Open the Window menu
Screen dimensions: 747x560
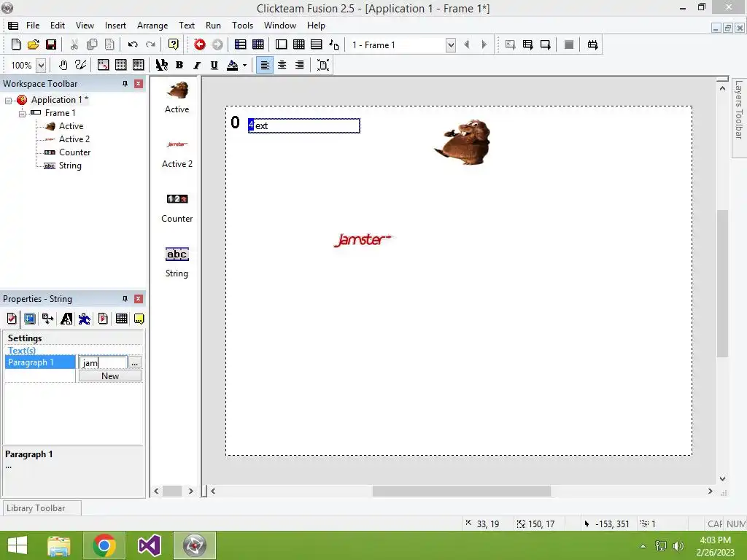pyautogui.click(x=280, y=26)
